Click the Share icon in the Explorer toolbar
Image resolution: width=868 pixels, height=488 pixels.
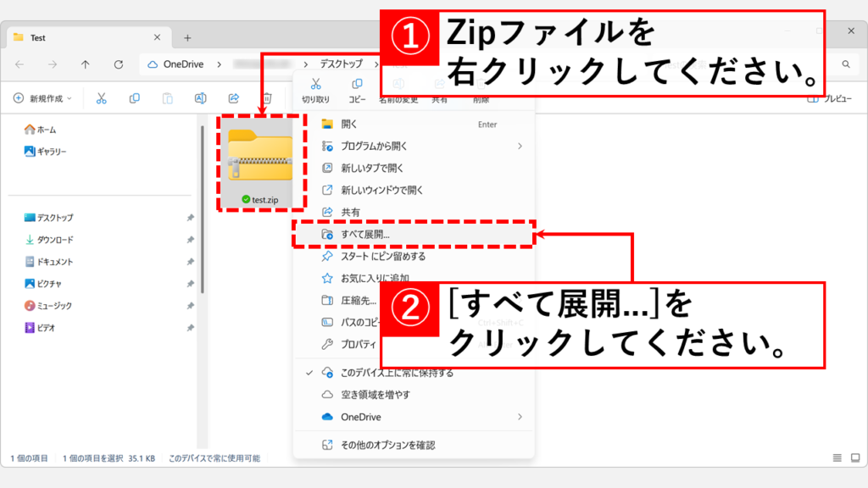[234, 98]
